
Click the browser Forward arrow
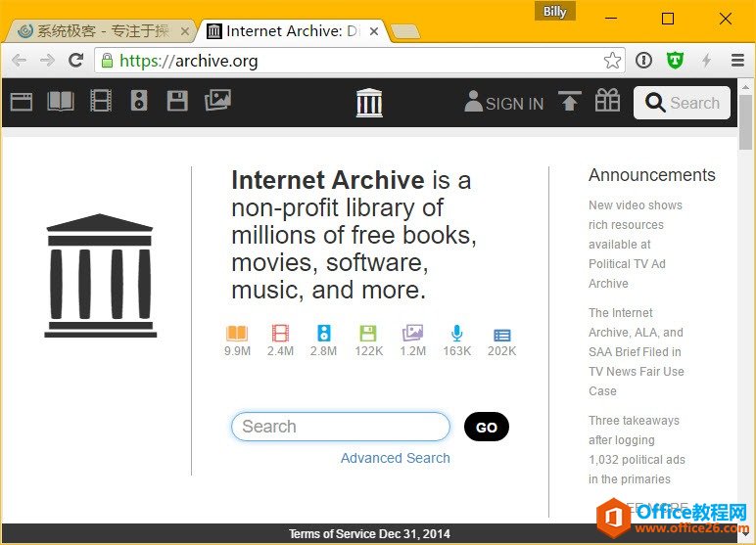pyautogui.click(x=47, y=61)
